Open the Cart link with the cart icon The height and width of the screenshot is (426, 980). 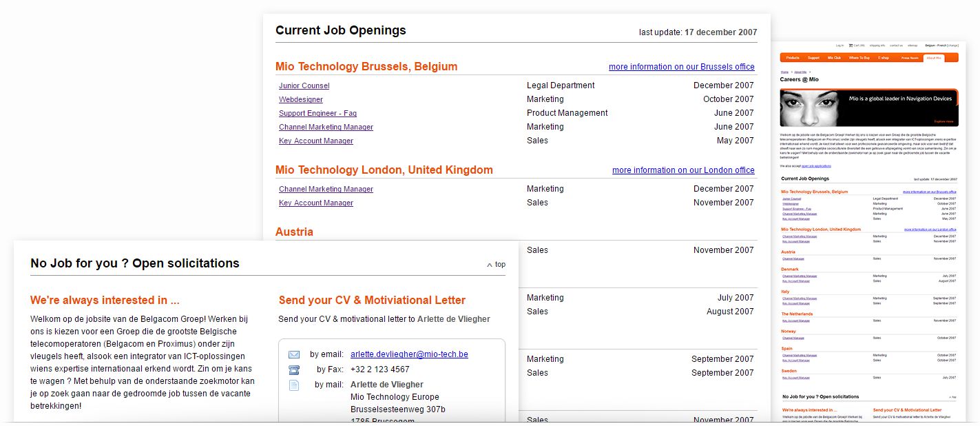[x=857, y=45]
